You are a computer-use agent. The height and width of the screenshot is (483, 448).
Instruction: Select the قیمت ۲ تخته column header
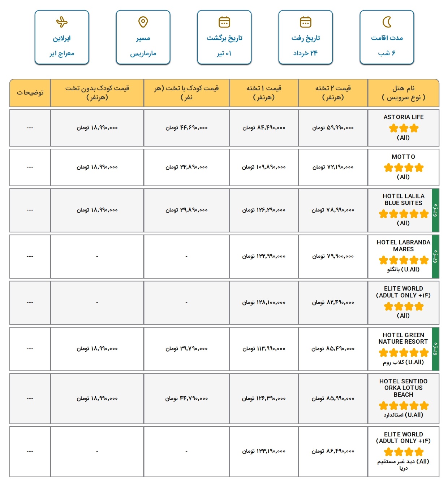tap(333, 93)
